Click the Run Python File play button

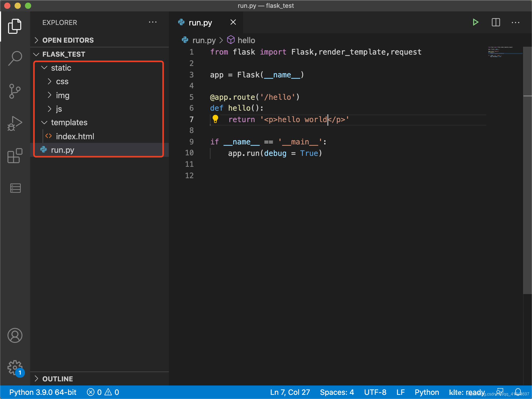point(475,22)
